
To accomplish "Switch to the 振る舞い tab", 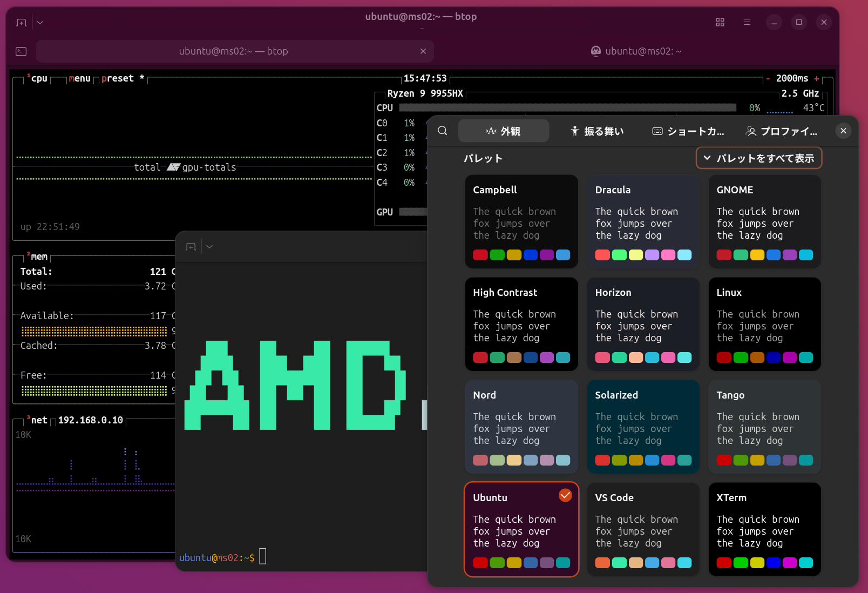I will (x=597, y=131).
